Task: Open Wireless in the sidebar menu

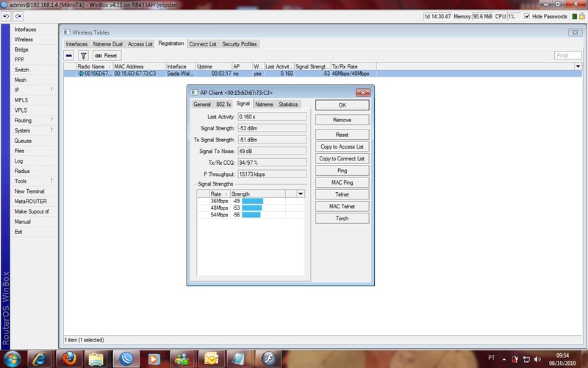Action: 24,40
